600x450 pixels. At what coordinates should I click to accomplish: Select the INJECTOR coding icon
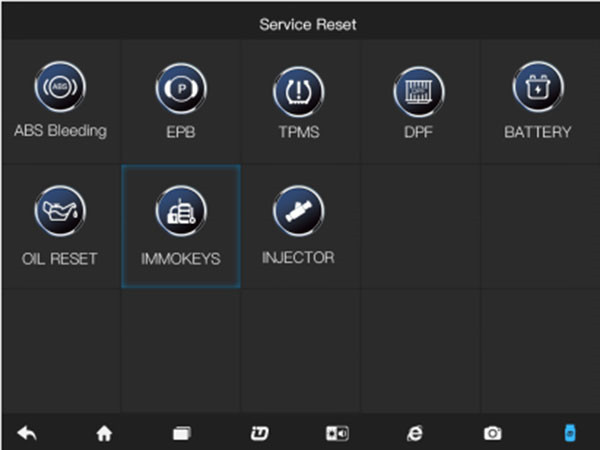click(298, 211)
